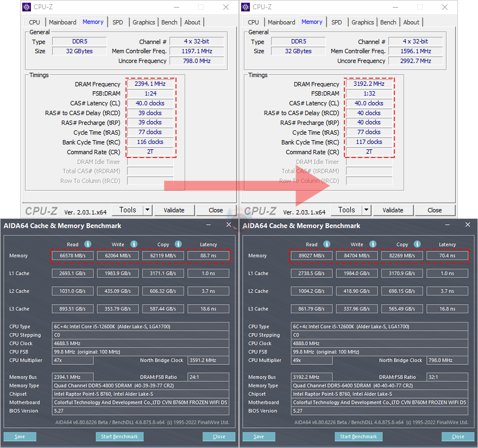Click Copy info icon in left AIDA64 window
Viewport: 478px width, 448px height.
(178, 244)
